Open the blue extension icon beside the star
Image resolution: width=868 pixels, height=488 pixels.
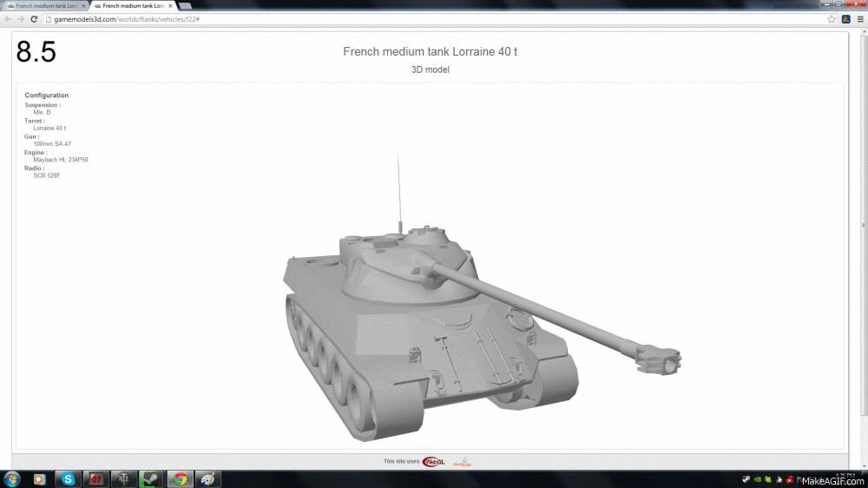(845, 19)
